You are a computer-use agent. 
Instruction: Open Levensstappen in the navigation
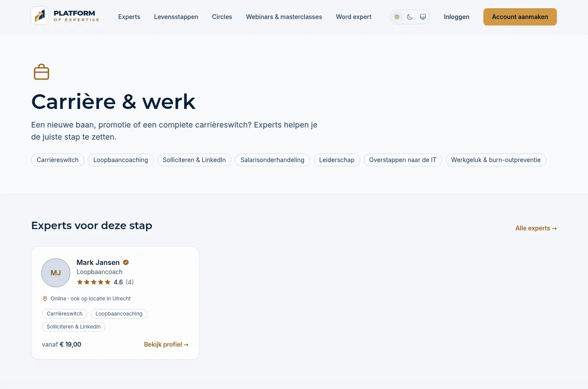tap(176, 17)
